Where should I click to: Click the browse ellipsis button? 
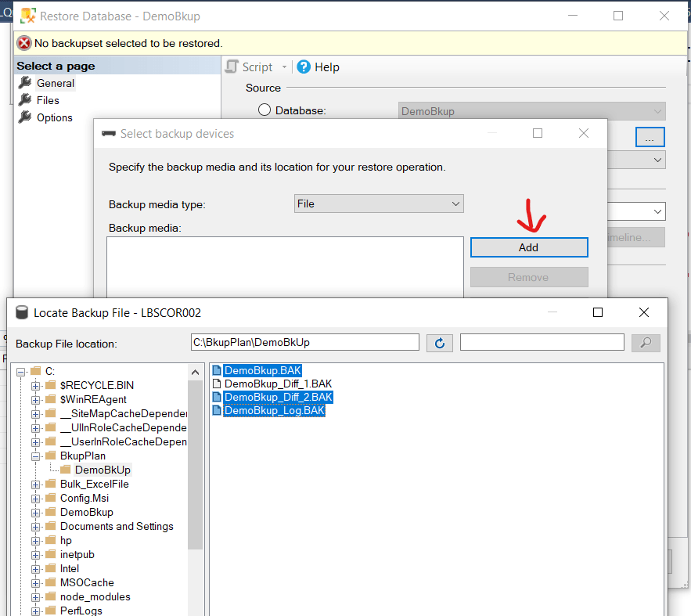click(650, 137)
